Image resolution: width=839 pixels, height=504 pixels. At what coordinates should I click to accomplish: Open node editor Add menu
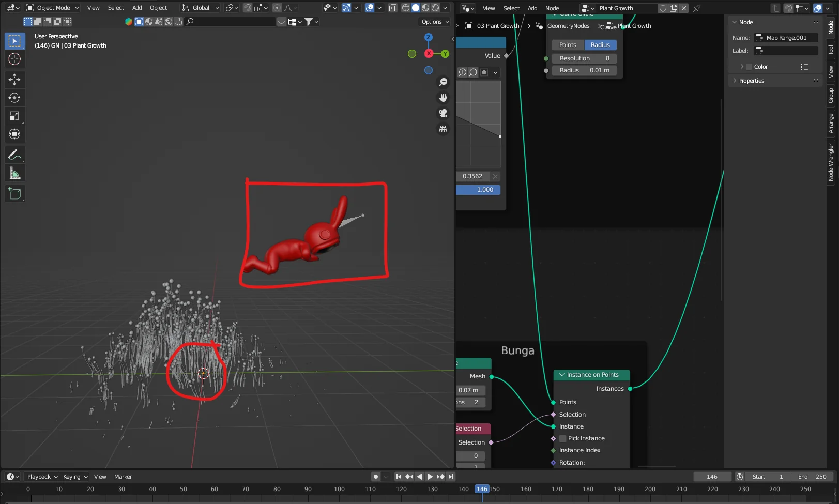pyautogui.click(x=532, y=8)
